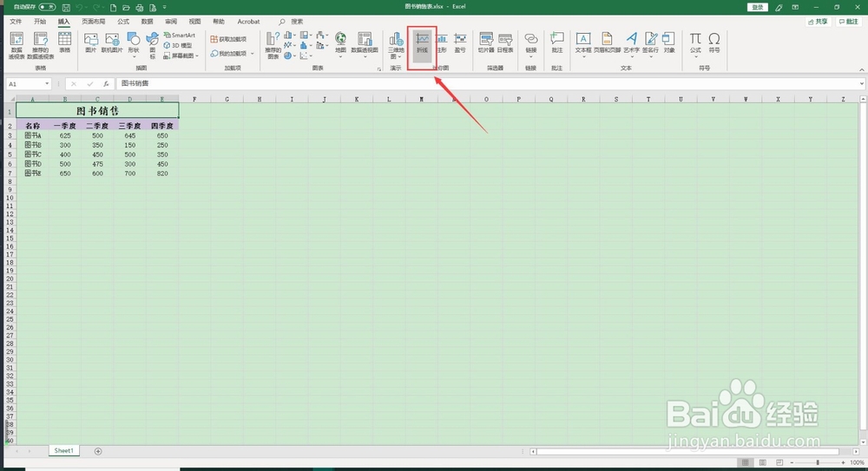
Task: Switch to the Page Layout (页面布局) tab
Action: 93,22
